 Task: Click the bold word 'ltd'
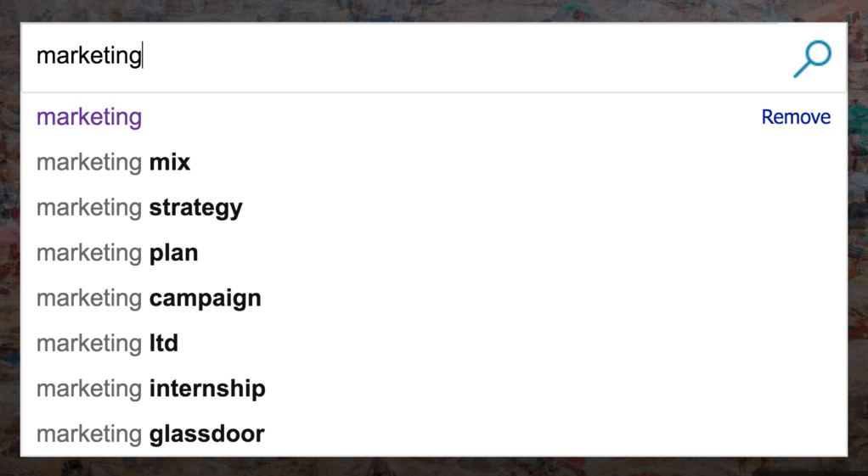click(164, 344)
